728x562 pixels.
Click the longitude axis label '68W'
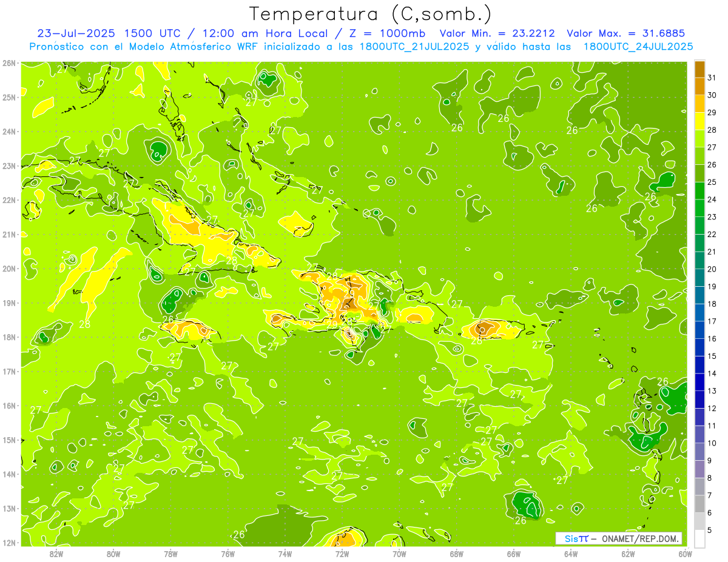click(x=457, y=553)
